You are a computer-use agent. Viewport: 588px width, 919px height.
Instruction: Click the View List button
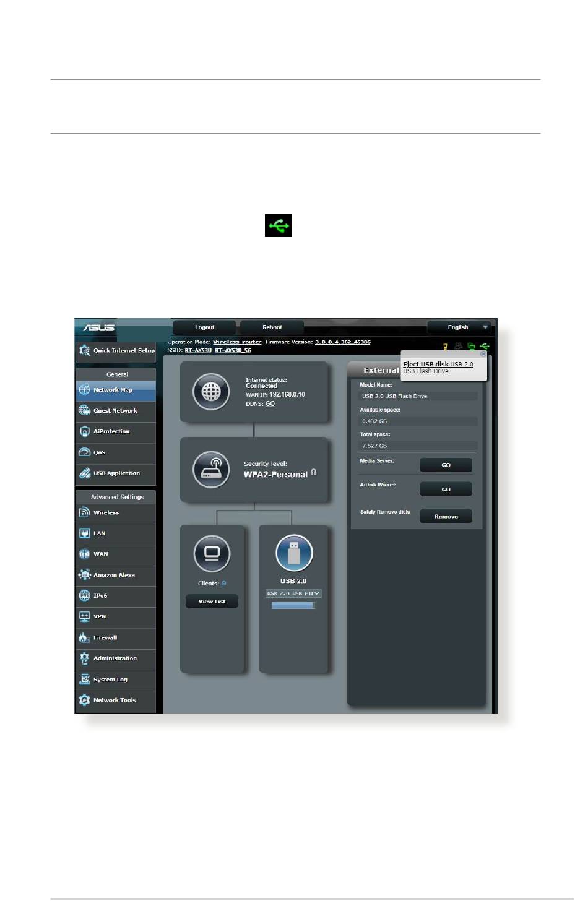212,602
